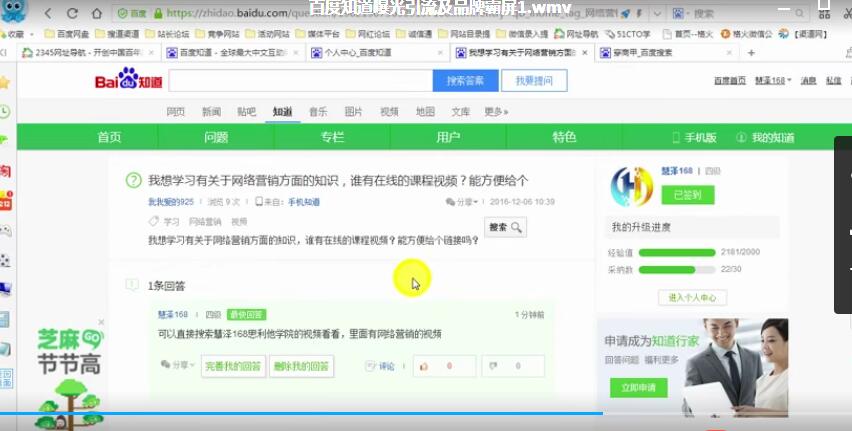
Task: Click the browser mascot logo in the corner
Action: [x=13, y=11]
